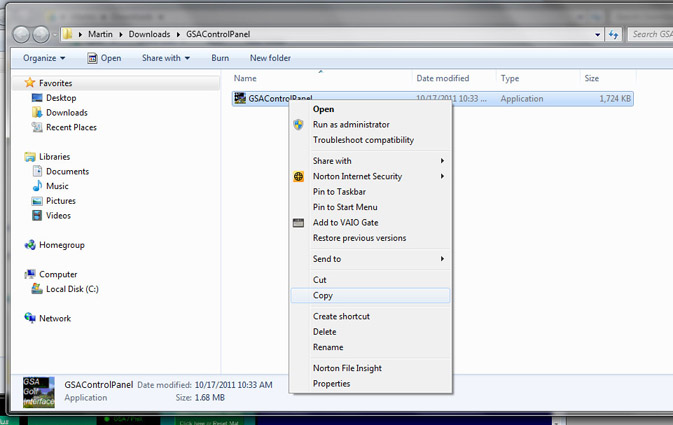Click the Search field
The height and width of the screenshot is (425, 673).
[651, 34]
